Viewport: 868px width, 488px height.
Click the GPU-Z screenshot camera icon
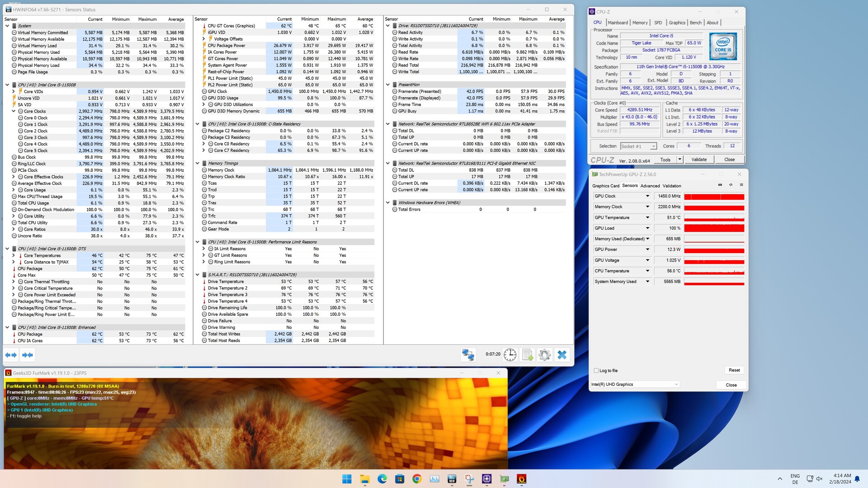click(720, 185)
